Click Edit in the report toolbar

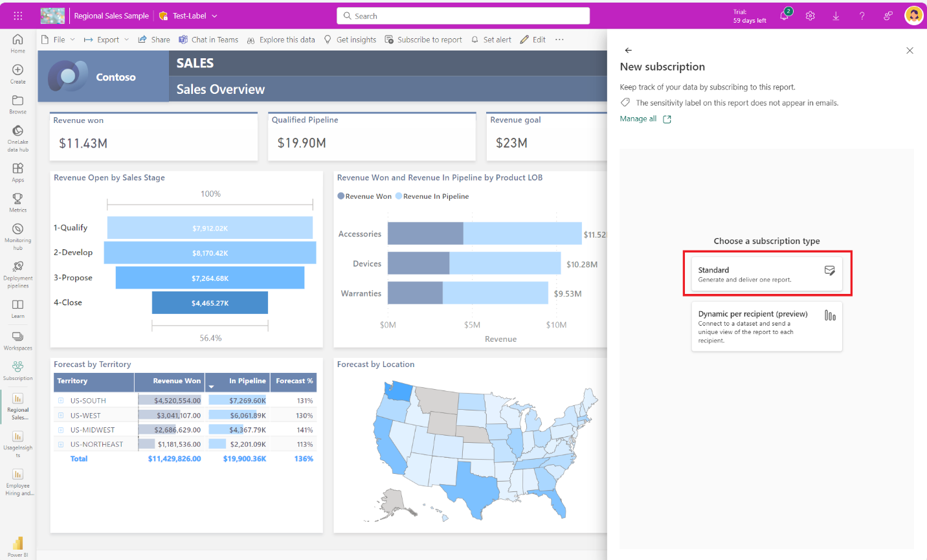click(533, 39)
